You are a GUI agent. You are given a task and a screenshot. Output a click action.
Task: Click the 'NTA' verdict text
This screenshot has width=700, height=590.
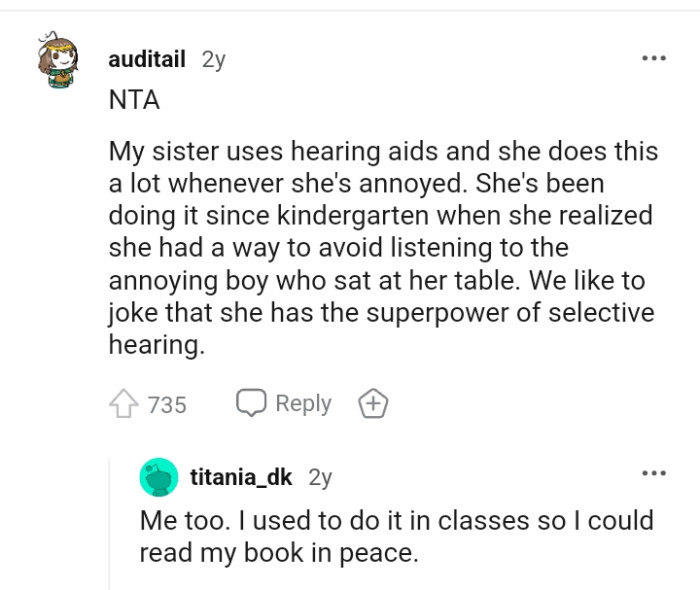tap(134, 101)
